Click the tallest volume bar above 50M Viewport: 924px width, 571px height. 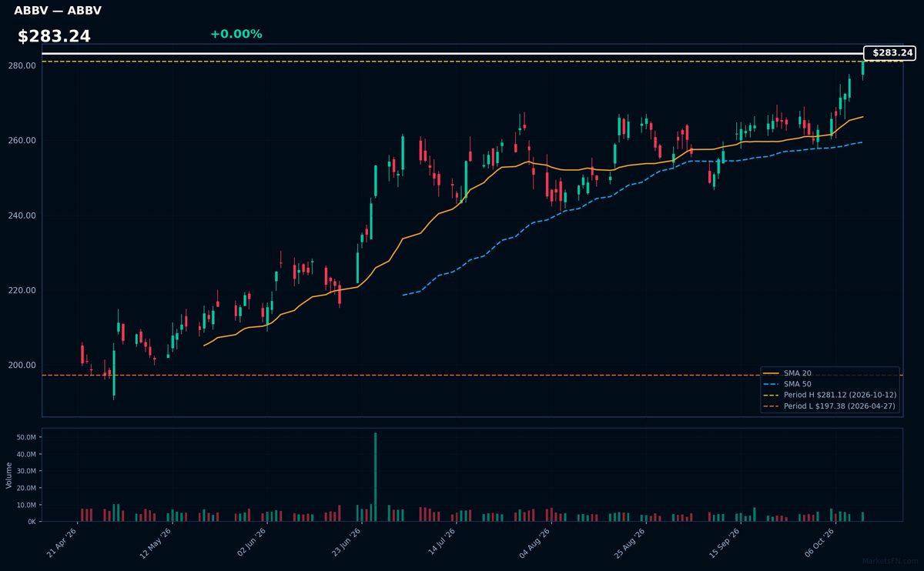coord(376,477)
